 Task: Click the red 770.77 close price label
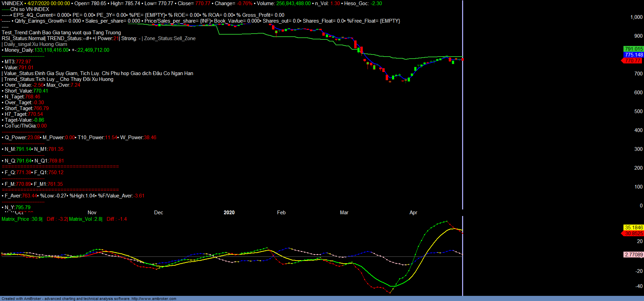pyautogui.click(x=632, y=61)
